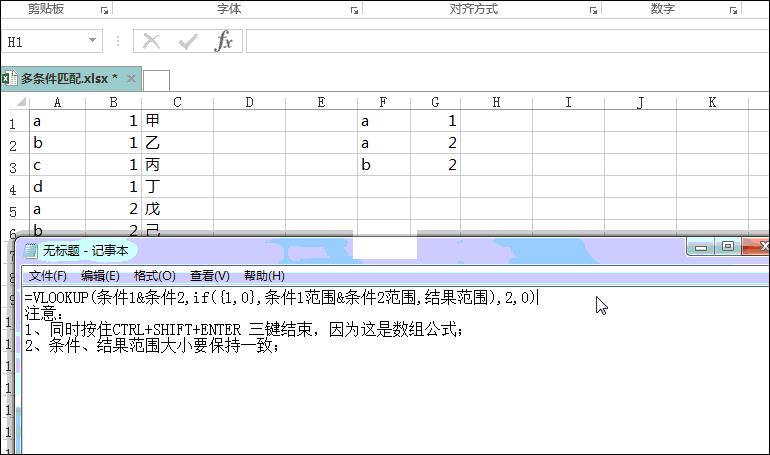This screenshot has width=770, height=455.
Task: Click cell C2 containing 乙
Action: (x=177, y=143)
